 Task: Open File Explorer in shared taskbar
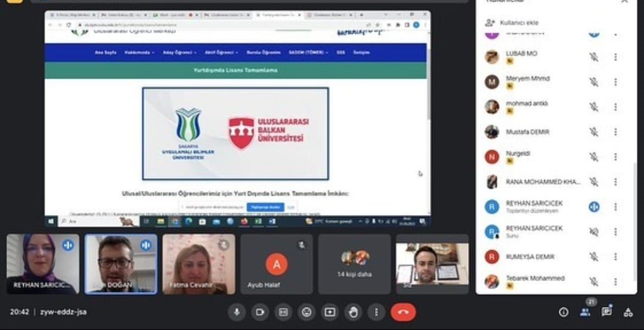coord(160,221)
